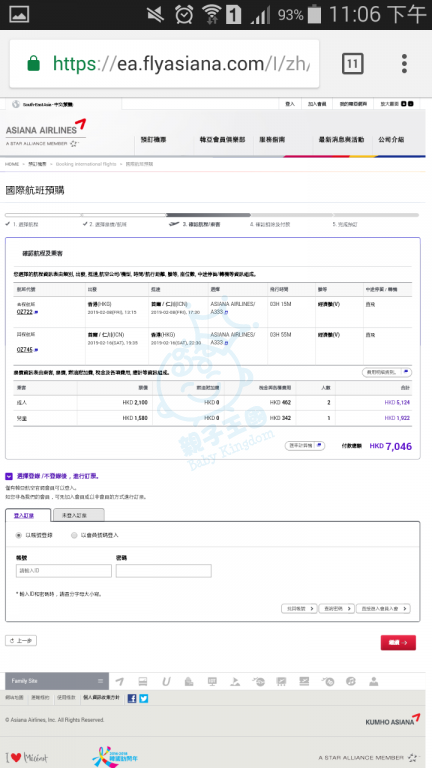Expand the fare rules details button

(386, 372)
